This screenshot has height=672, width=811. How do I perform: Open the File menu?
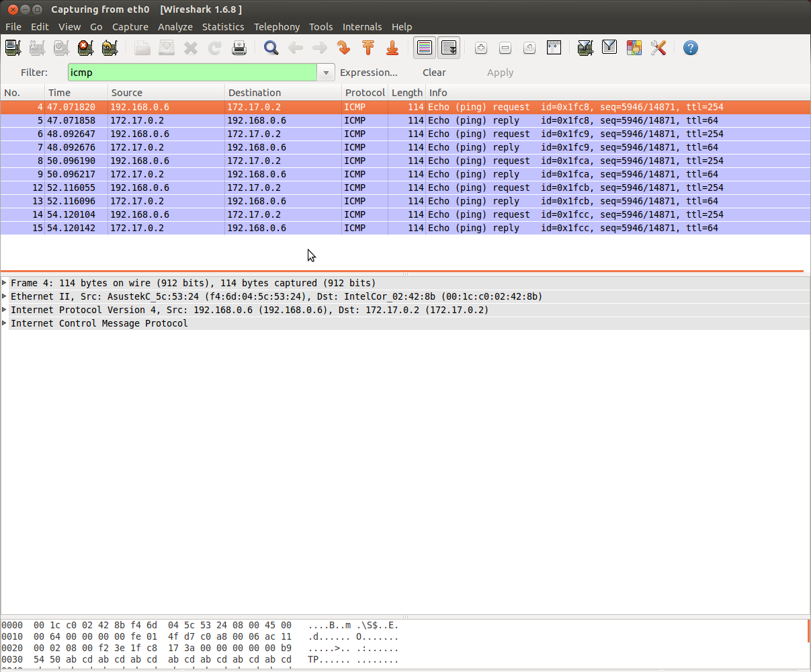13,27
